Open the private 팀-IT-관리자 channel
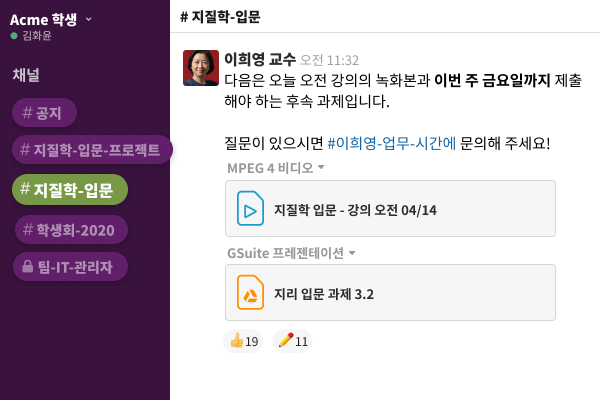Screen dimensions: 600x400 70,266
